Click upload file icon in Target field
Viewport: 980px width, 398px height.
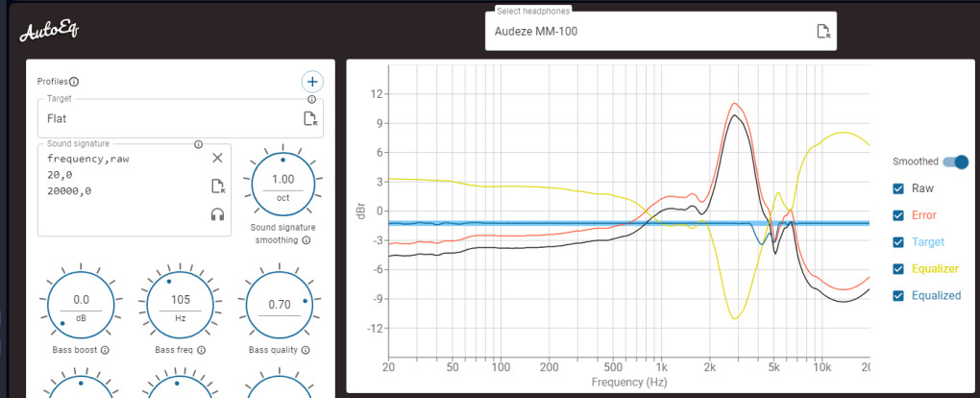coord(310,119)
